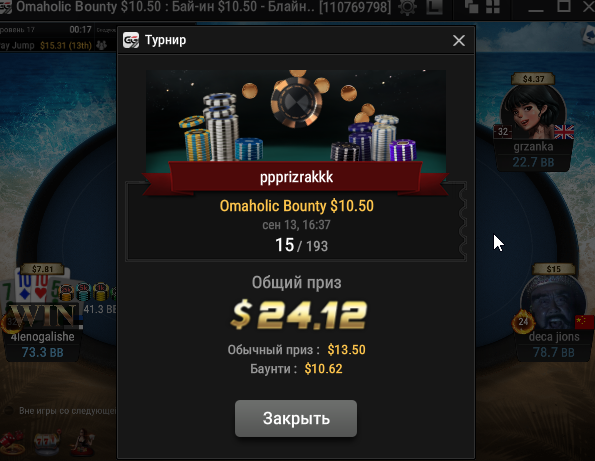The width and height of the screenshot is (595, 461).
Task: Click the table layout icon beside gear
Action: click(x=434, y=7)
